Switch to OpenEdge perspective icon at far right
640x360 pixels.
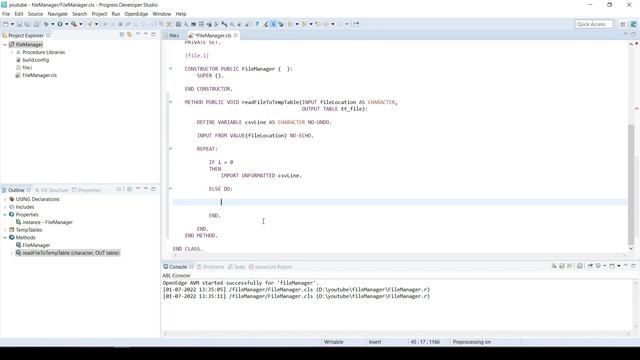(633, 24)
